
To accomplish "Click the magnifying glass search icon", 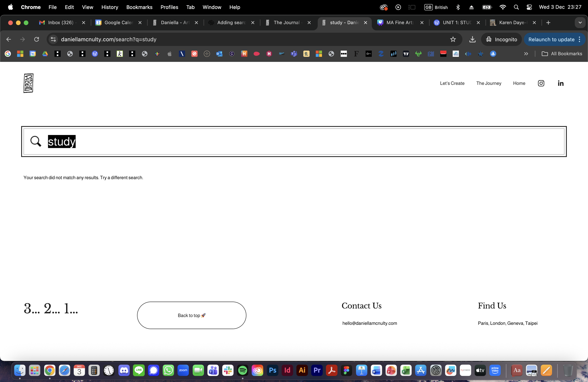I will (x=36, y=141).
